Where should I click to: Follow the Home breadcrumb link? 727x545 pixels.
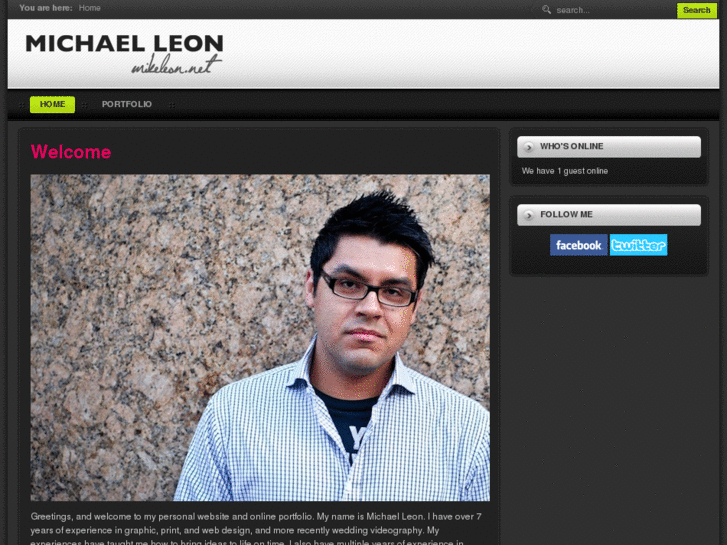[x=89, y=8]
